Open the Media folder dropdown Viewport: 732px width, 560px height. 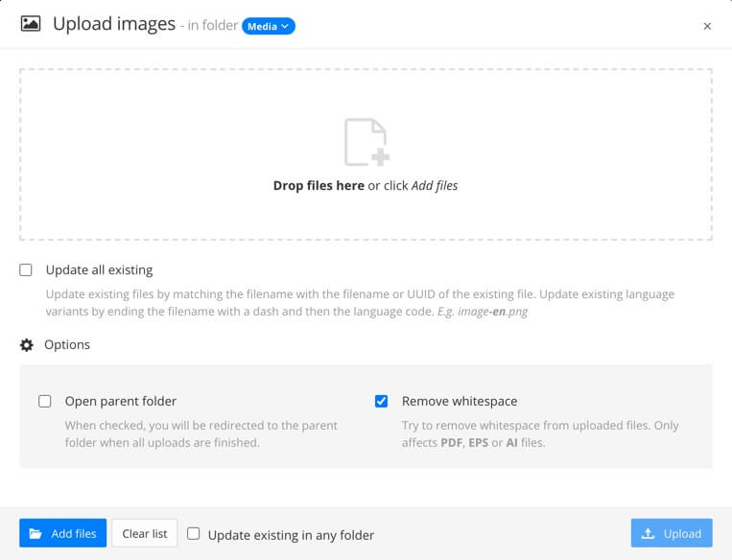(268, 27)
